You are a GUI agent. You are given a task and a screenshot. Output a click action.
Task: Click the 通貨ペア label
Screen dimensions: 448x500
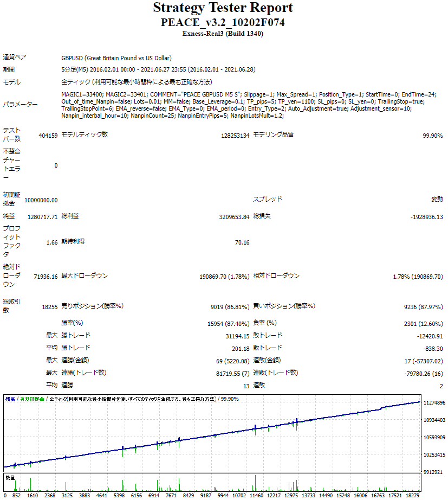coord(15,57)
